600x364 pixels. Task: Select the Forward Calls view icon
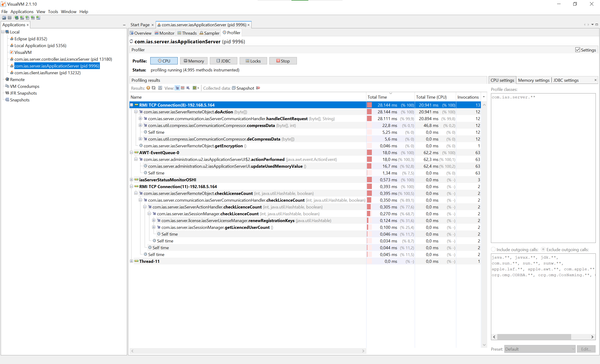[177, 88]
